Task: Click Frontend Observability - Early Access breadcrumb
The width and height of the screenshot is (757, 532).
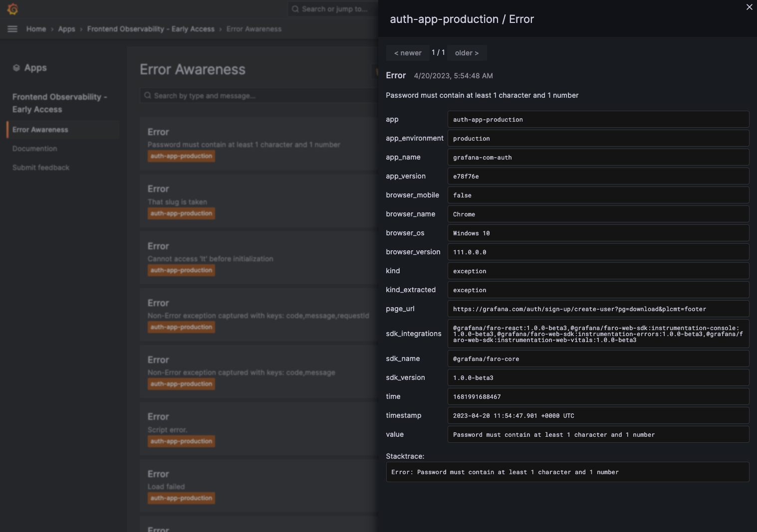Action: [x=151, y=29]
